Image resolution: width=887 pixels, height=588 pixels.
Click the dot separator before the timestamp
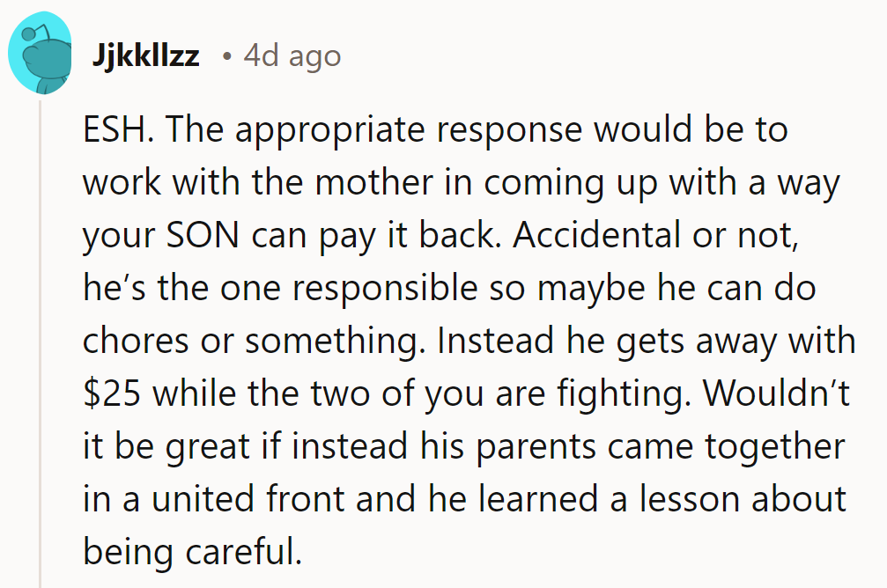click(226, 57)
